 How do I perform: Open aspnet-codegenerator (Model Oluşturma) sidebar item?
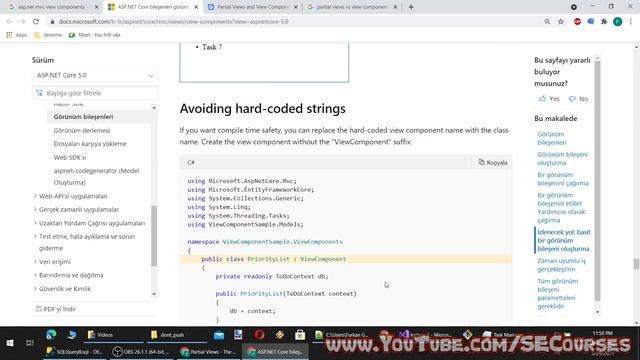pos(96,176)
